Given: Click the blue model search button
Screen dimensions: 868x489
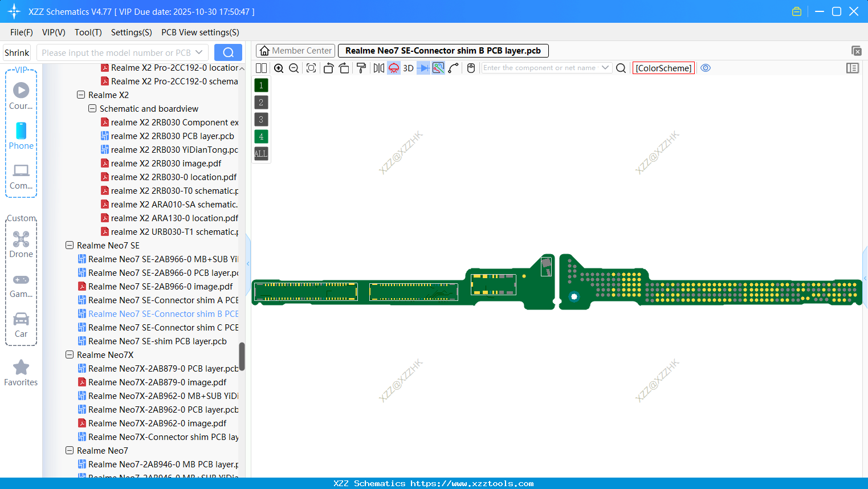Looking at the screenshot, I should click(x=228, y=52).
